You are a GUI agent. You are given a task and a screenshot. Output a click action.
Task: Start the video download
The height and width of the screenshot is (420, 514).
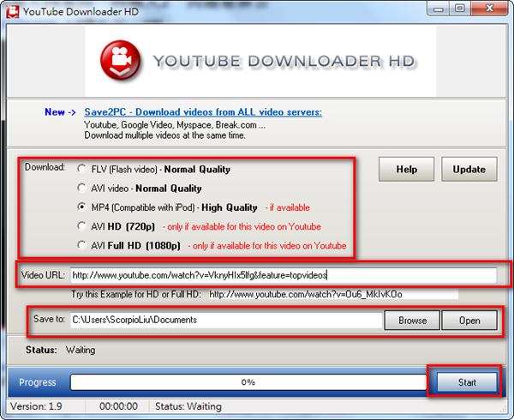pos(467,382)
